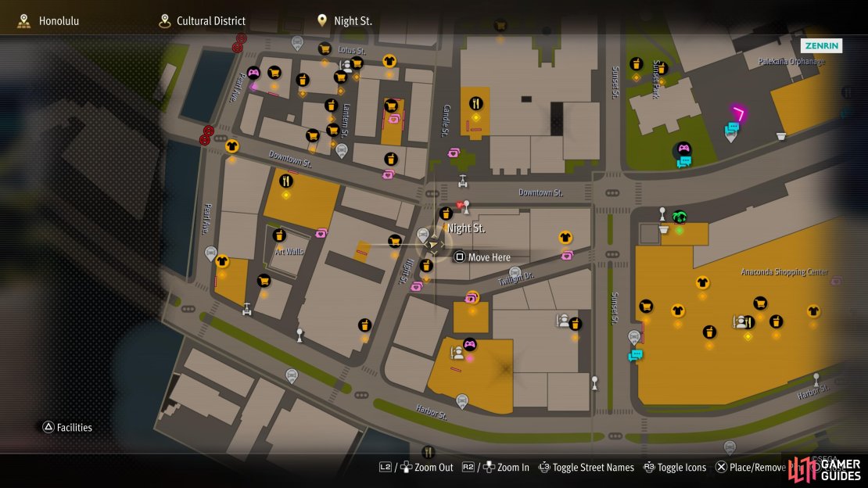Toggle Street Names option
The width and height of the screenshot is (868, 488).
[x=586, y=468]
